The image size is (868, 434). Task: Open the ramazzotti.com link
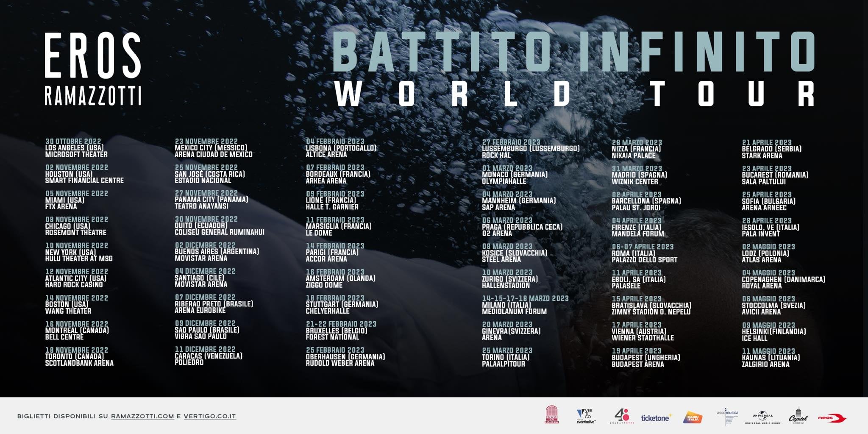tap(142, 416)
